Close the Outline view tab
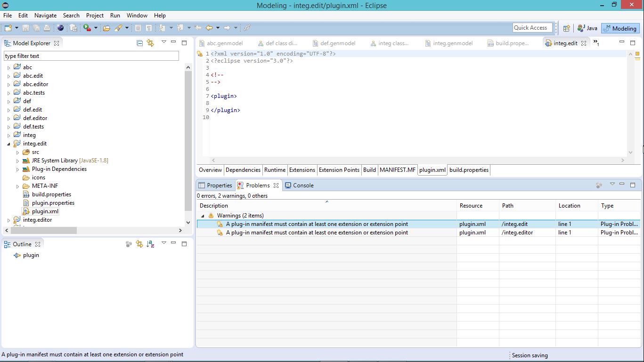The image size is (644, 362). [x=38, y=244]
